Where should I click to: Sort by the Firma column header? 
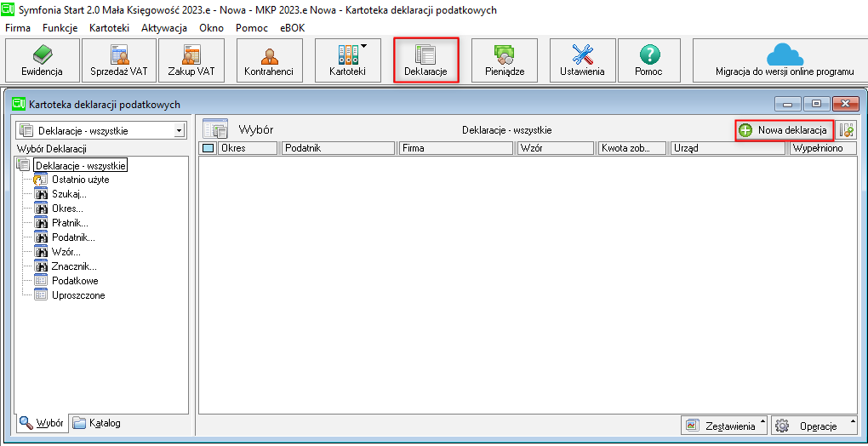pos(456,148)
